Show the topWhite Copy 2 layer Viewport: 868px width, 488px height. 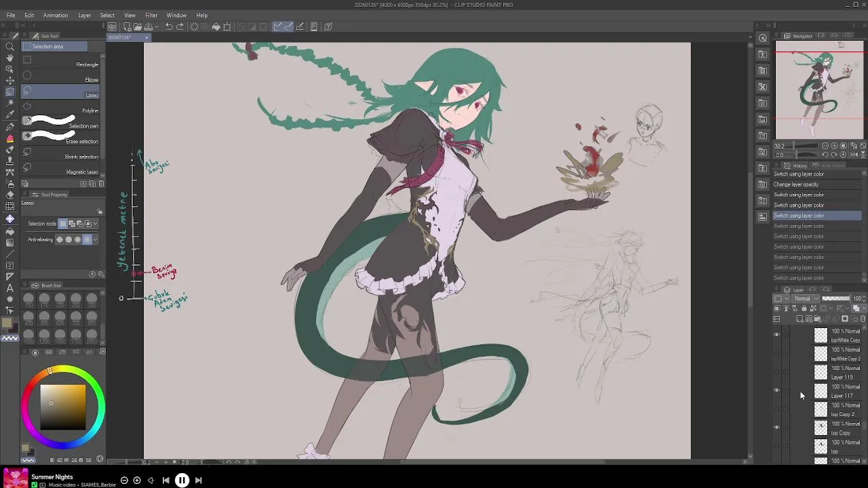[x=776, y=353]
